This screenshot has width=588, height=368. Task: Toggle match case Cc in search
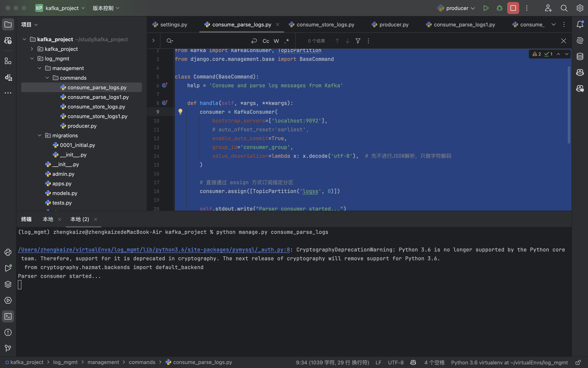click(266, 41)
